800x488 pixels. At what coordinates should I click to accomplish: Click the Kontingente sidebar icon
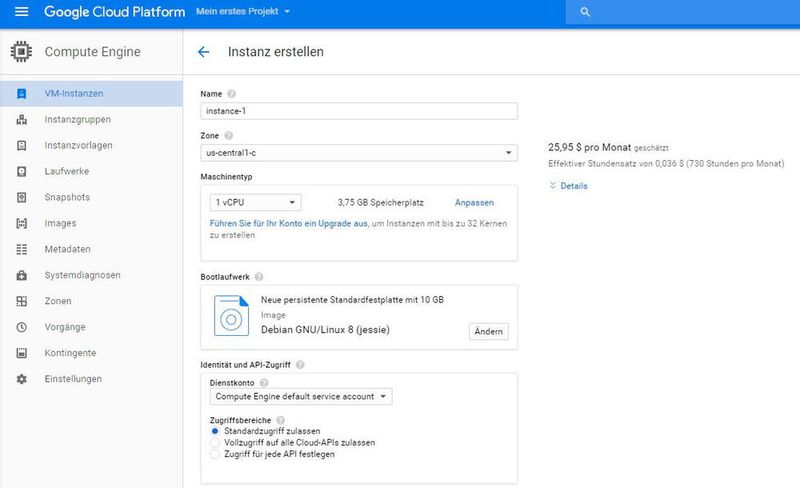coord(21,353)
